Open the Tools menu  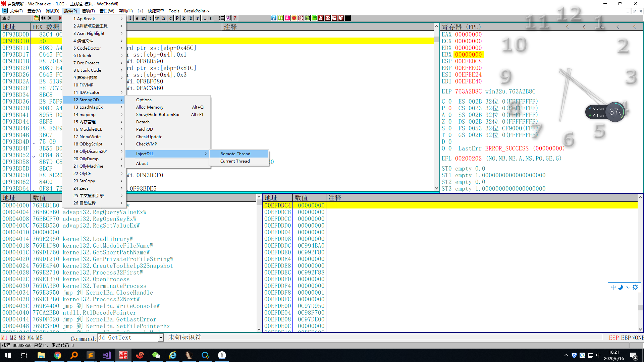[x=174, y=11]
